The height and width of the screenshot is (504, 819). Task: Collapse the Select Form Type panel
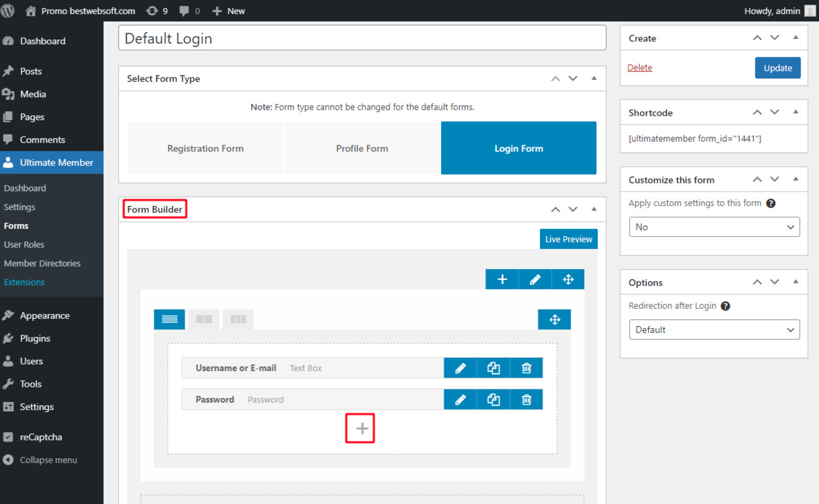coord(593,78)
